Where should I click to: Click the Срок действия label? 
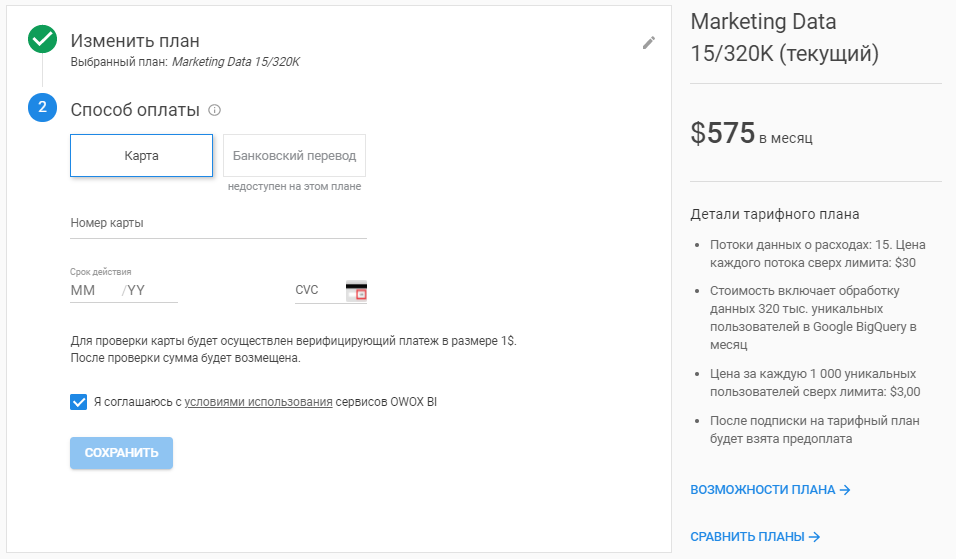(101, 272)
